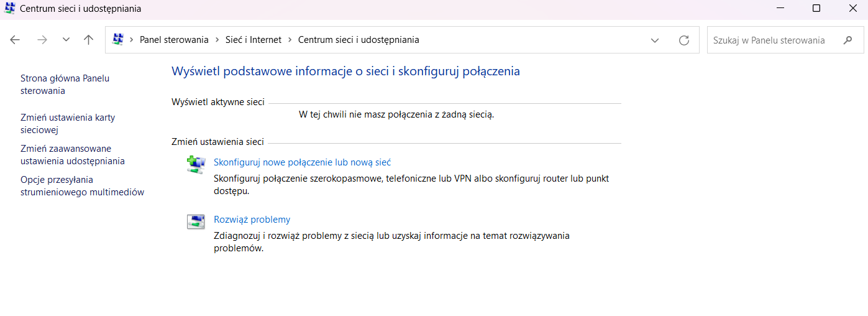Go back with the left arrow button

(x=15, y=40)
